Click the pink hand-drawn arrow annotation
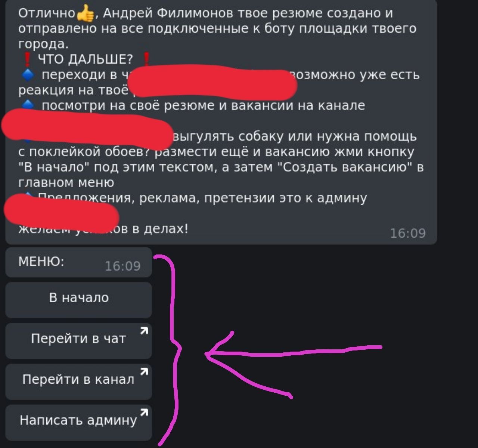Viewport: 478px width, 448px height. coord(293,362)
